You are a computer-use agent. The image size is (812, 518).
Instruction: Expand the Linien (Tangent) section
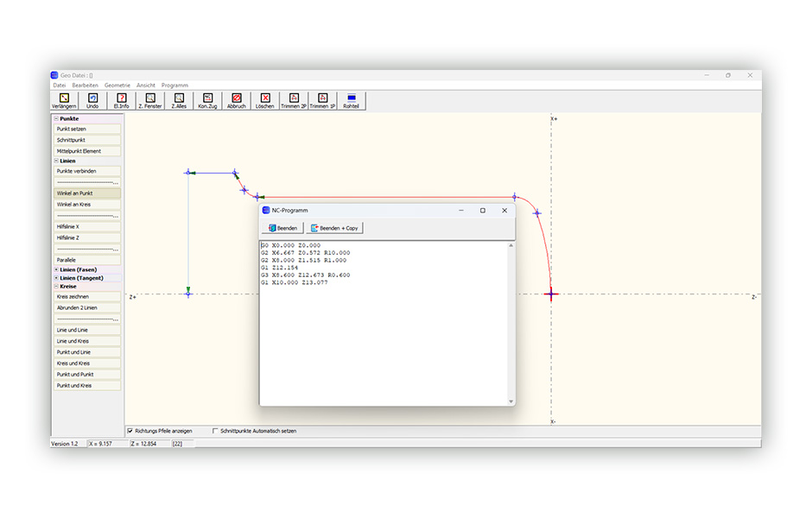[x=56, y=278]
